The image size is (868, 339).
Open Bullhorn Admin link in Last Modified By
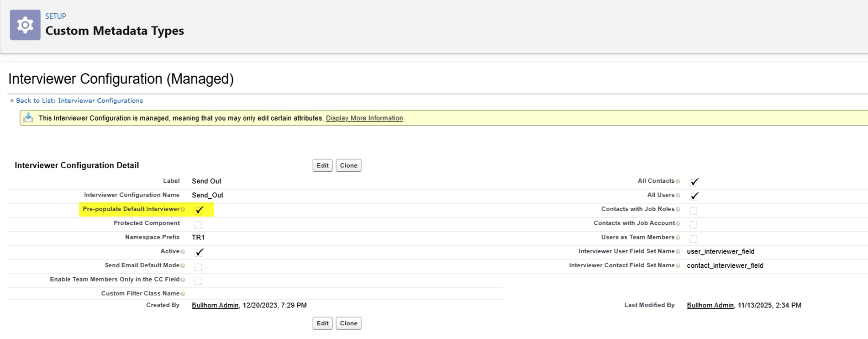point(710,305)
